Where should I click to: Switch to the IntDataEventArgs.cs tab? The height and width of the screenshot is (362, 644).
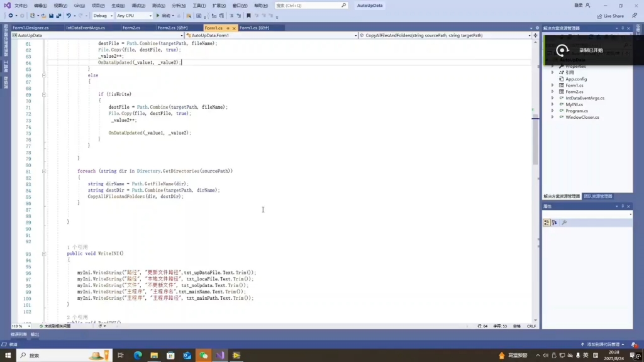(86, 28)
